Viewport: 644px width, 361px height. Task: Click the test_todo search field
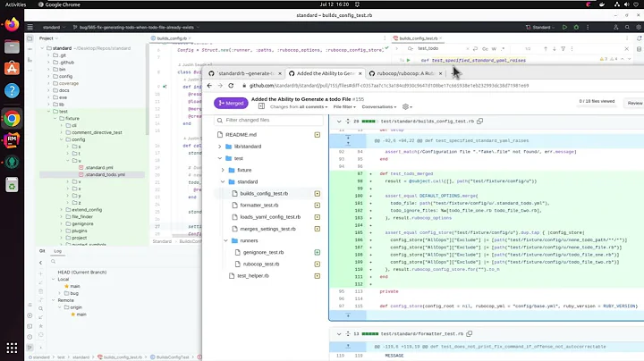[x=442, y=48]
